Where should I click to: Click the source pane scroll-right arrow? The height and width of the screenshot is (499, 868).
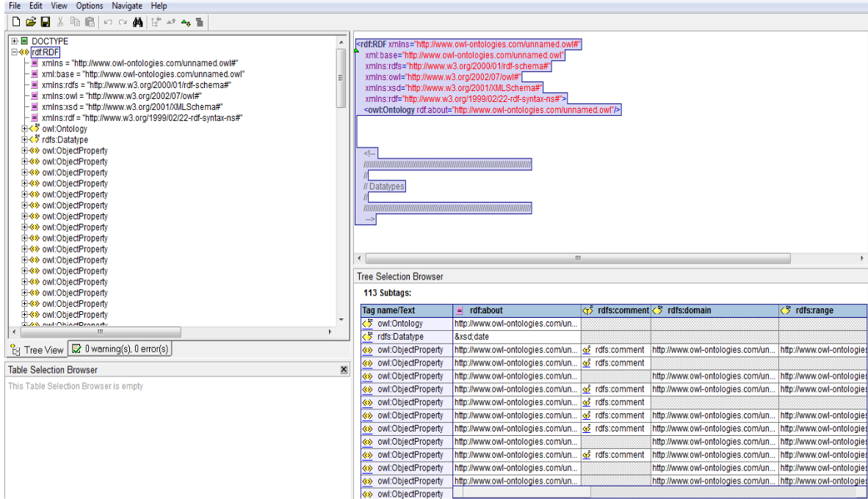[x=862, y=258]
